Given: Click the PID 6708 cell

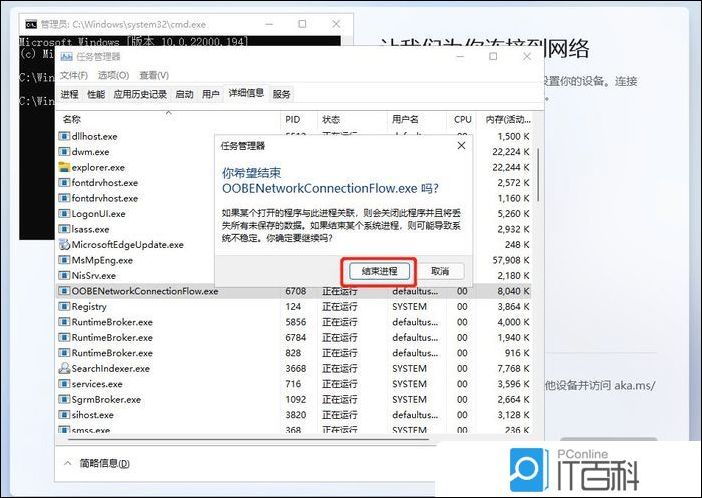Looking at the screenshot, I should (x=295, y=291).
